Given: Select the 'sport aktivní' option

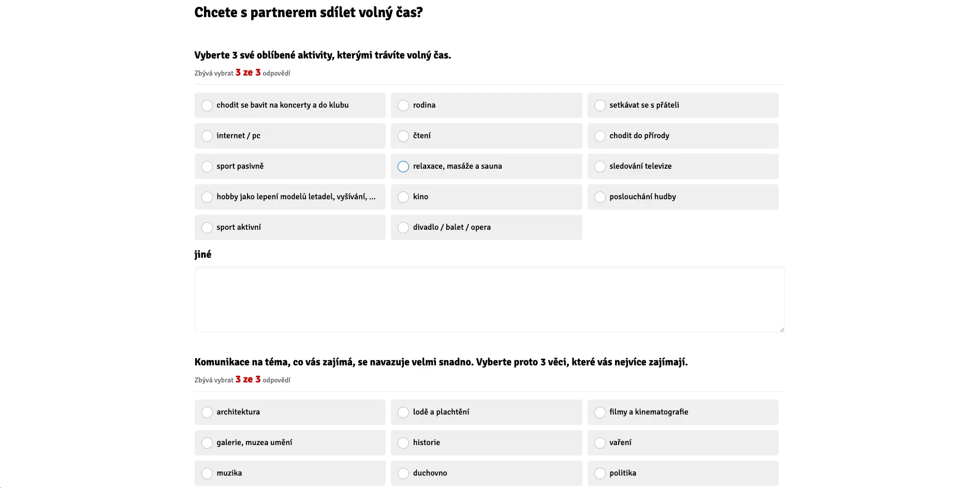Looking at the screenshot, I should (x=290, y=227).
